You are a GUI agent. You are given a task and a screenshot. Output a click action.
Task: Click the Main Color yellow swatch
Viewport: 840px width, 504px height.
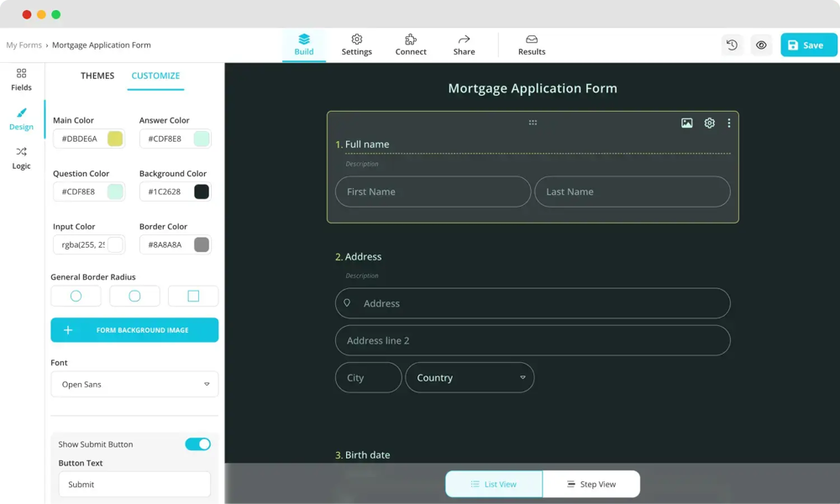click(115, 139)
